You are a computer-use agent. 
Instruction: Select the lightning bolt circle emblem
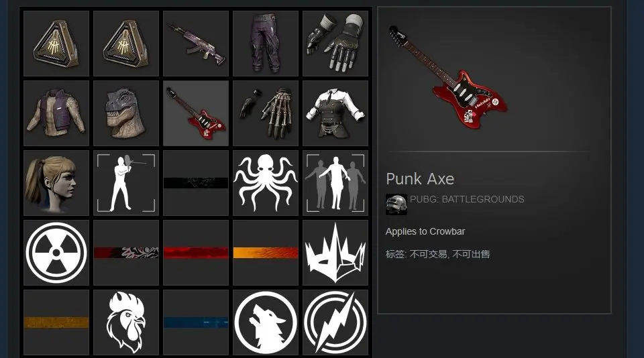pos(335,322)
